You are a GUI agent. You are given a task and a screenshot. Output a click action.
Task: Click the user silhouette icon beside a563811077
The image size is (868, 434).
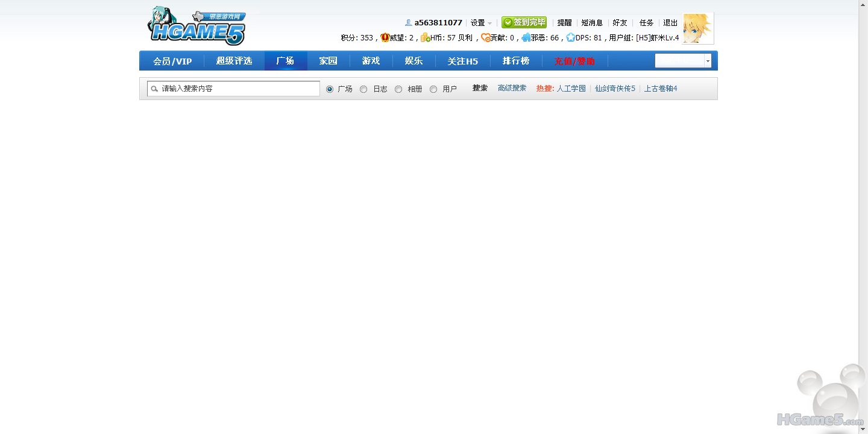(408, 23)
